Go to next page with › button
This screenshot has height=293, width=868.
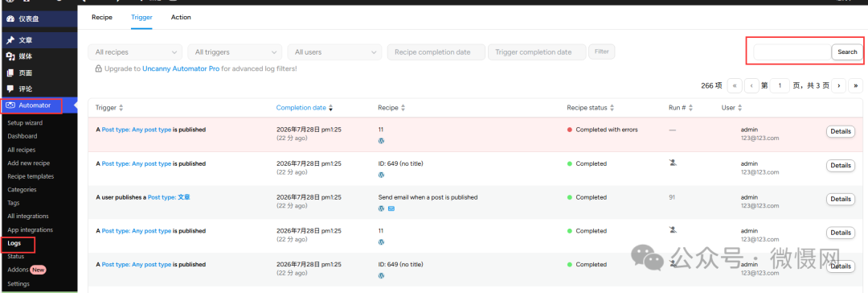[x=838, y=85]
